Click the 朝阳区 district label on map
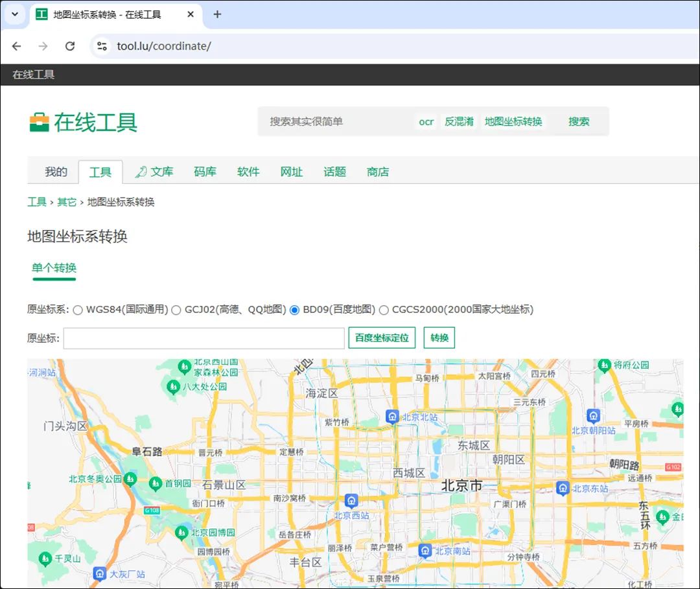The width and height of the screenshot is (700, 589). click(509, 459)
